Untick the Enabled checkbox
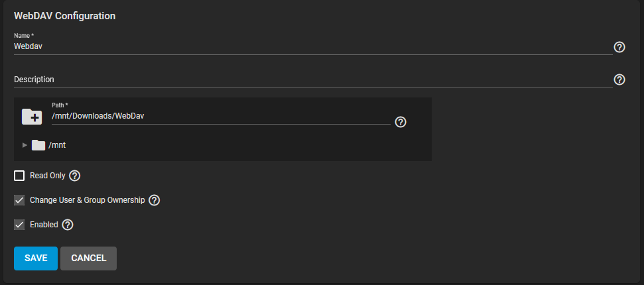644x285 pixels. pos(19,225)
